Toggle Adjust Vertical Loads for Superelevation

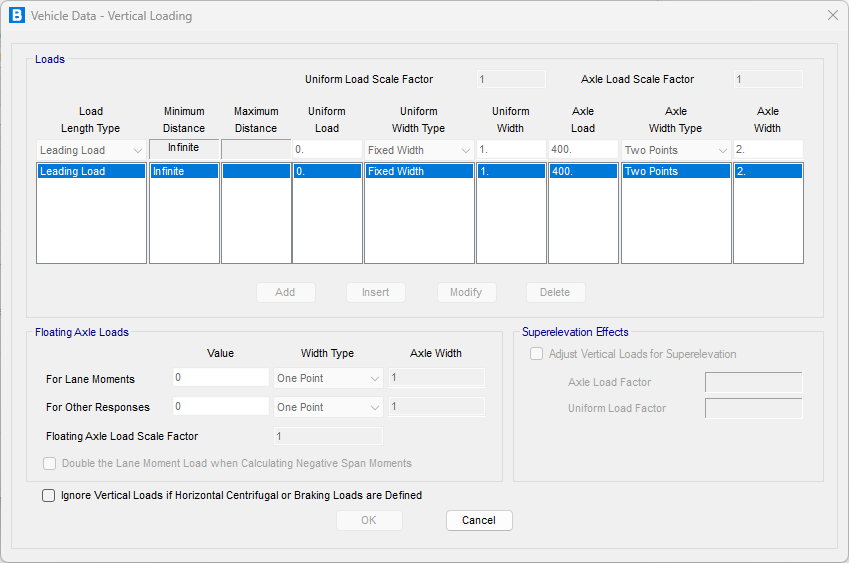(537, 354)
